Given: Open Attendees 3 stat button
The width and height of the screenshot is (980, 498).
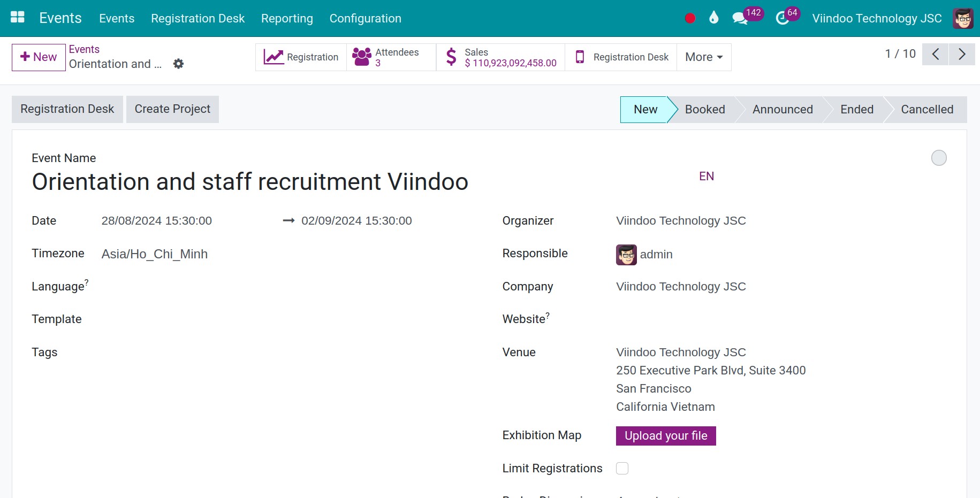Looking at the screenshot, I should 391,57.
